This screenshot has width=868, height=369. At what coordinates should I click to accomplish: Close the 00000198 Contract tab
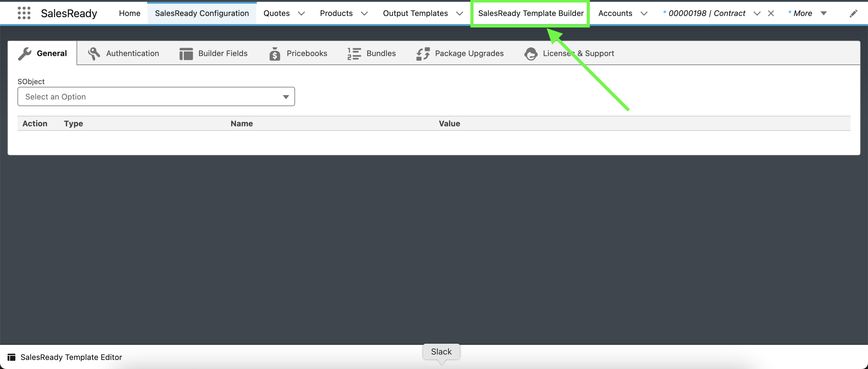(771, 13)
